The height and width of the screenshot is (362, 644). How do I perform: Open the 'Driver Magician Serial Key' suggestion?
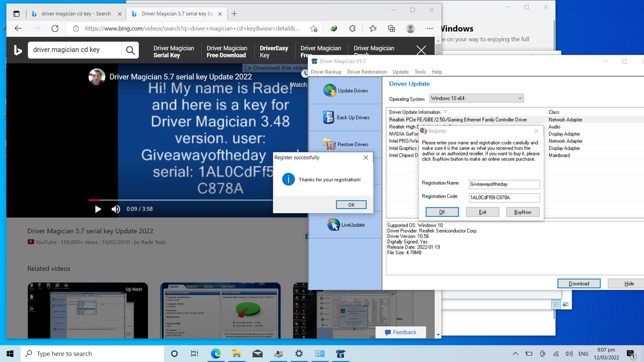174,52
